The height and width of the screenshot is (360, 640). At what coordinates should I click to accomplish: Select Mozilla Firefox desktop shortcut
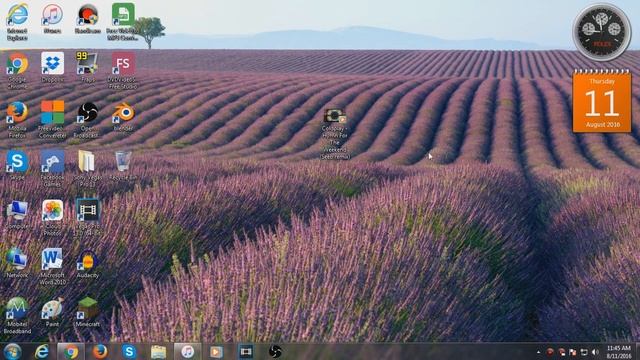(17, 119)
